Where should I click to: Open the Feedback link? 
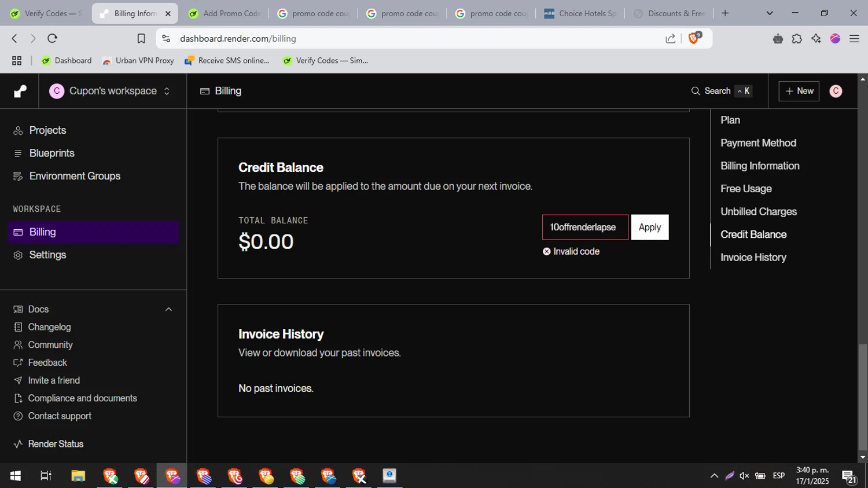pos(47,363)
